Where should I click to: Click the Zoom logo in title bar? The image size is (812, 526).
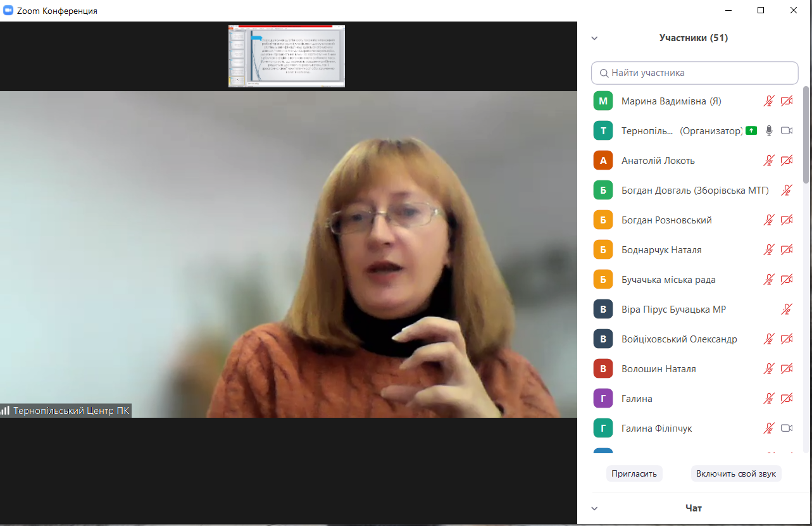8,11
